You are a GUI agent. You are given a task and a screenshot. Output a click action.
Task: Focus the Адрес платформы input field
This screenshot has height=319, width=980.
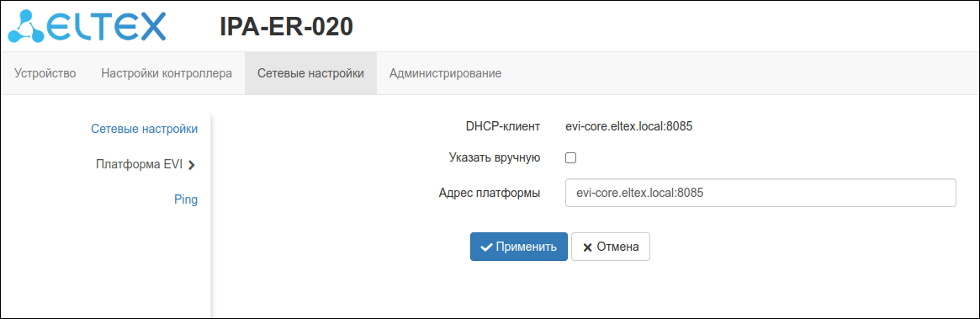coord(760,194)
